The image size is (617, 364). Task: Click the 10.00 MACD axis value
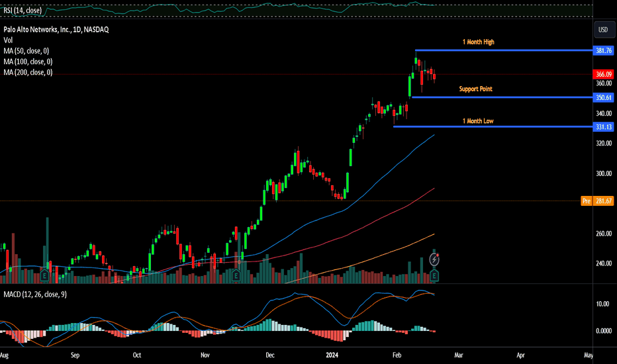602,304
